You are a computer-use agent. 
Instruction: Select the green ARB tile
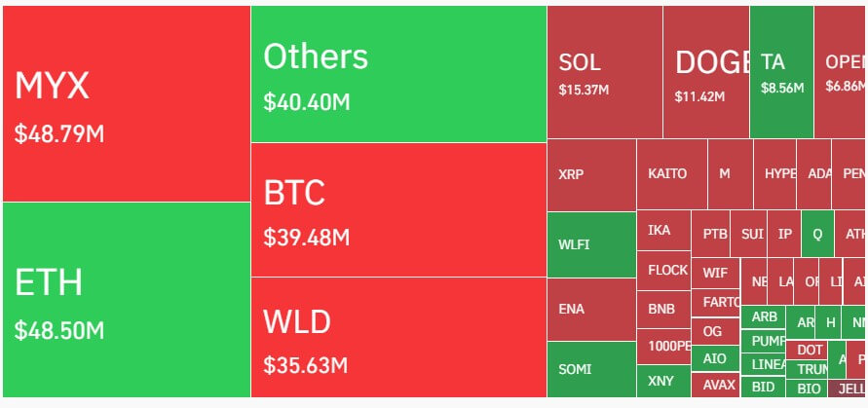(x=765, y=317)
